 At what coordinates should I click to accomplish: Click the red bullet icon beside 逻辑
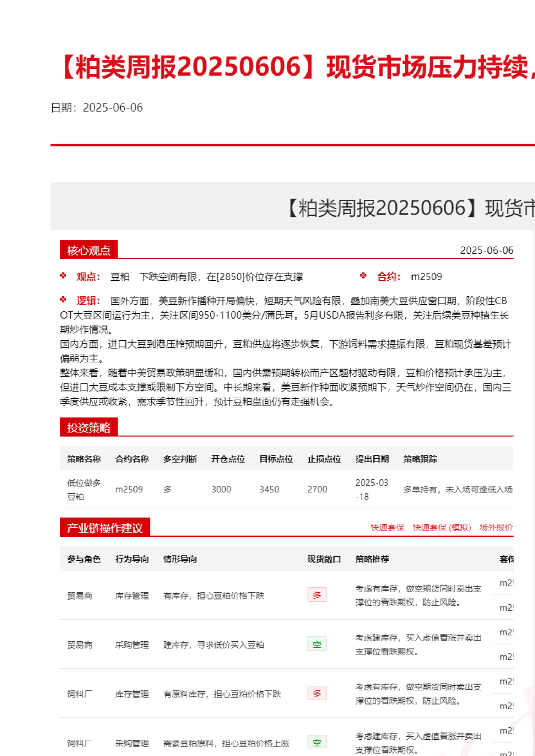click(63, 300)
